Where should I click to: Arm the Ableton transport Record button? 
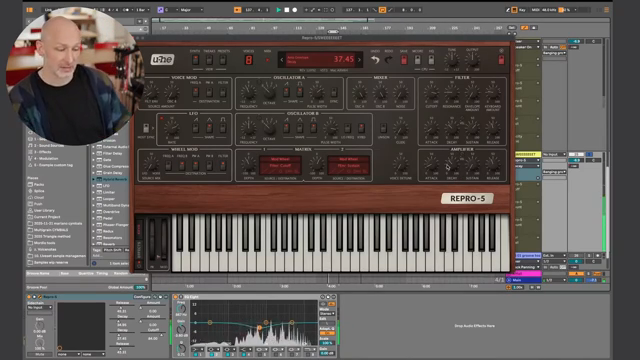pos(295,10)
